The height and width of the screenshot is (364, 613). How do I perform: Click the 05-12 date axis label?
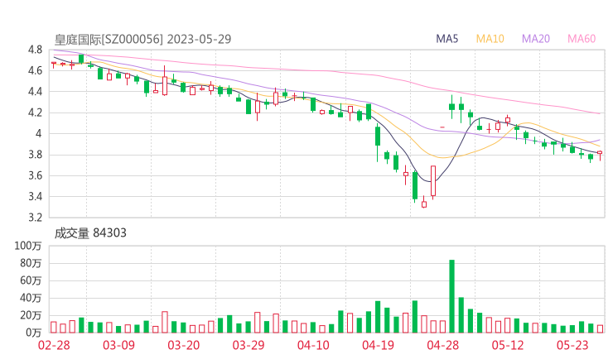pyautogui.click(x=508, y=345)
